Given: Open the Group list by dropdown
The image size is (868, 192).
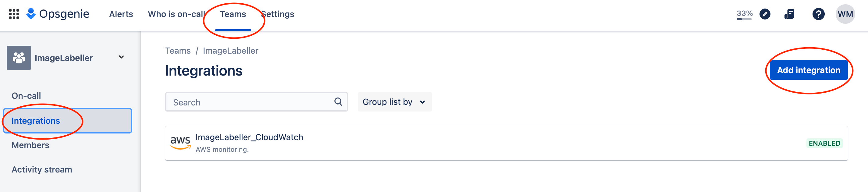Looking at the screenshot, I should click(x=394, y=102).
